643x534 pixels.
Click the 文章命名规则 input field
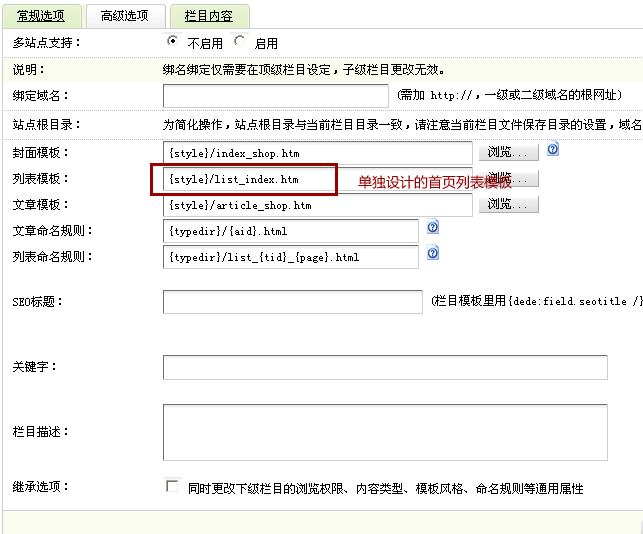click(290, 231)
